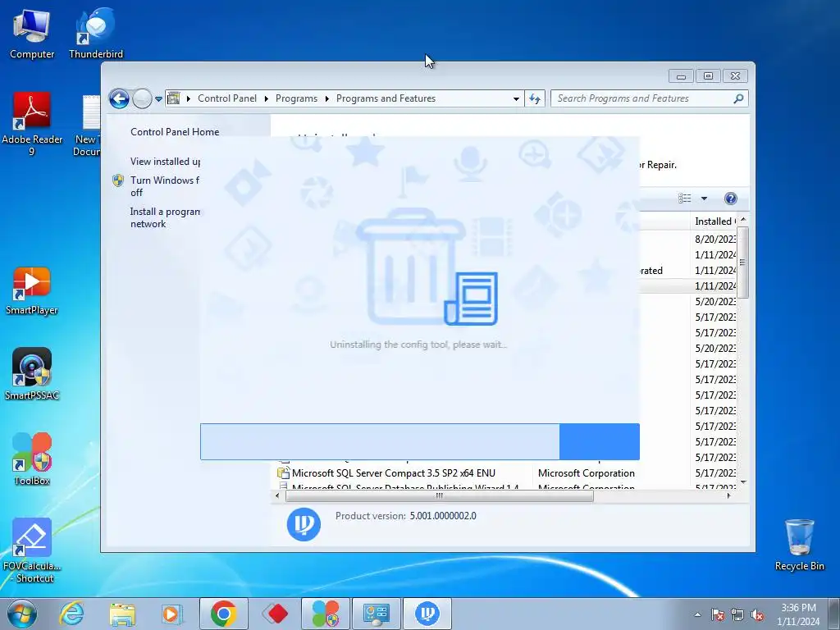Open the Recycle Bin on desktop
The width and height of the screenshot is (840, 630).
[799, 545]
